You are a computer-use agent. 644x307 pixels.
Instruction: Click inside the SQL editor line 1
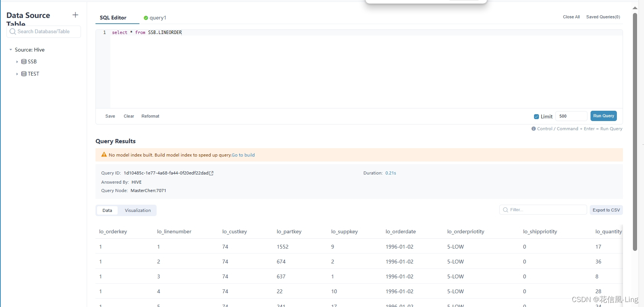click(x=367, y=32)
